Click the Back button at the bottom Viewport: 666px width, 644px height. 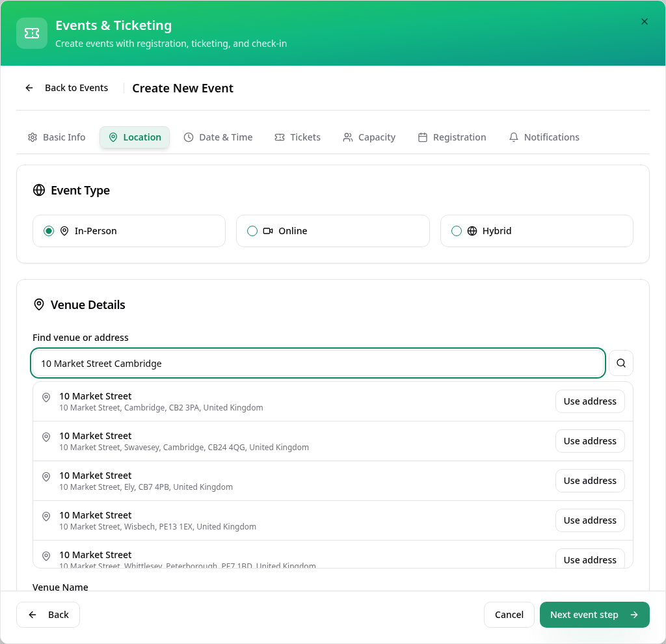click(x=48, y=615)
